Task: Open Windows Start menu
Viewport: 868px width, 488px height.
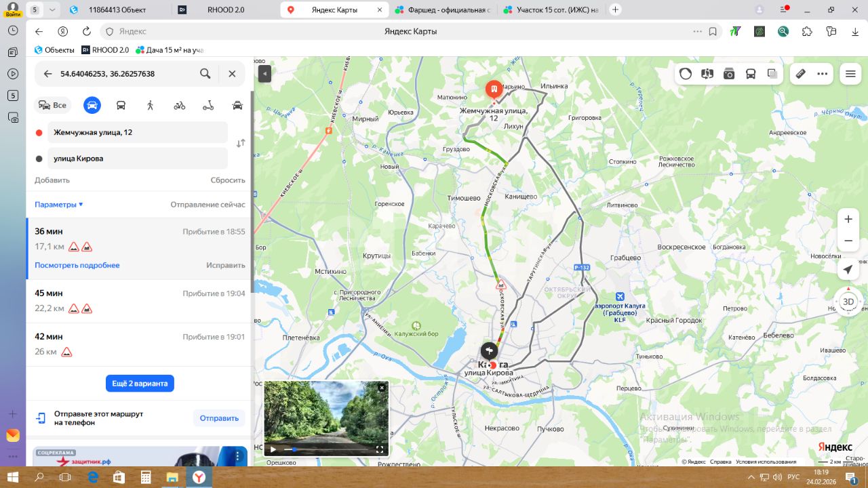Action: 12,478
